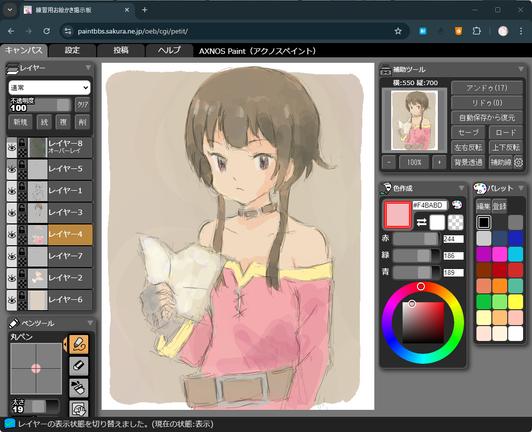Select the transparent checkerboard color
This screenshot has width=532, height=432.
(x=456, y=222)
